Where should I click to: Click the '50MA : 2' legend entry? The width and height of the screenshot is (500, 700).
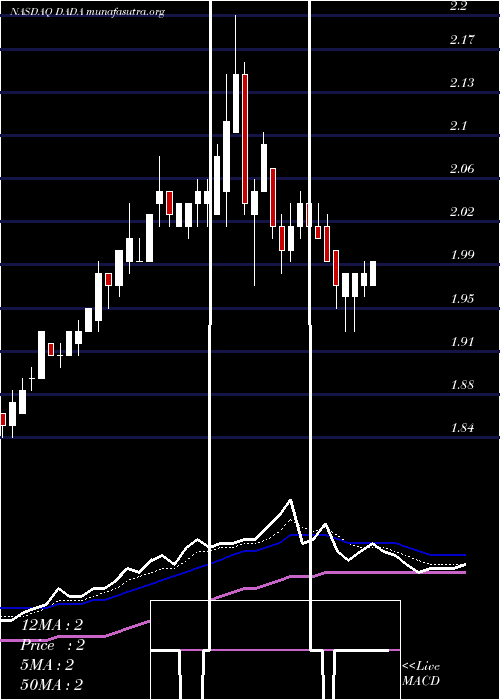click(x=52, y=685)
